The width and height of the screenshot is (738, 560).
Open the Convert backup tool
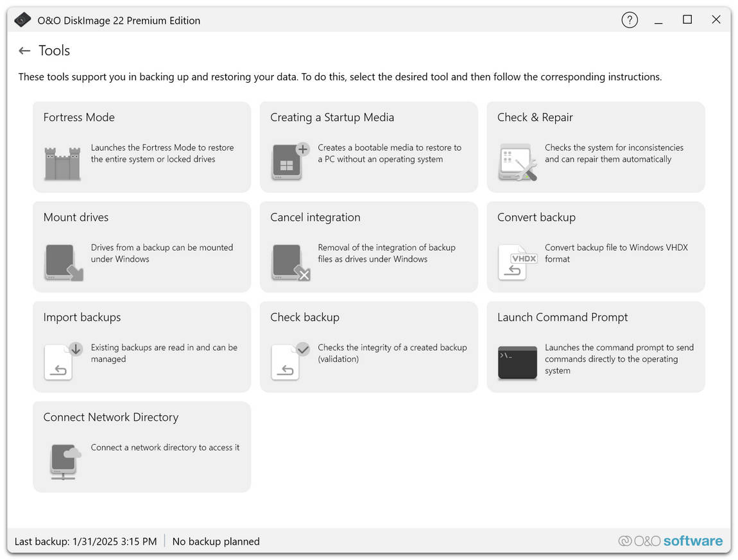coord(596,246)
